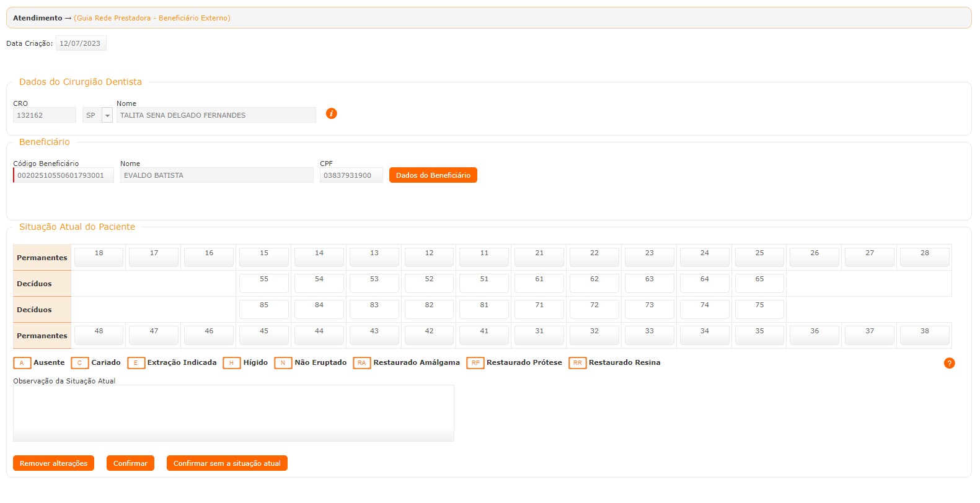Toggle deciduous tooth 71
The image size is (980, 503).
539,309
